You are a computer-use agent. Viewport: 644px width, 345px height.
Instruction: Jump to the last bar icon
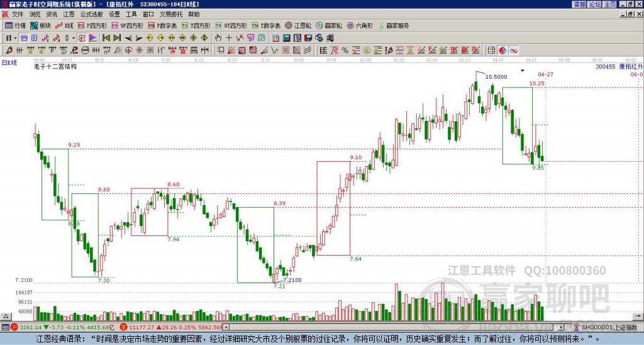tap(117, 38)
